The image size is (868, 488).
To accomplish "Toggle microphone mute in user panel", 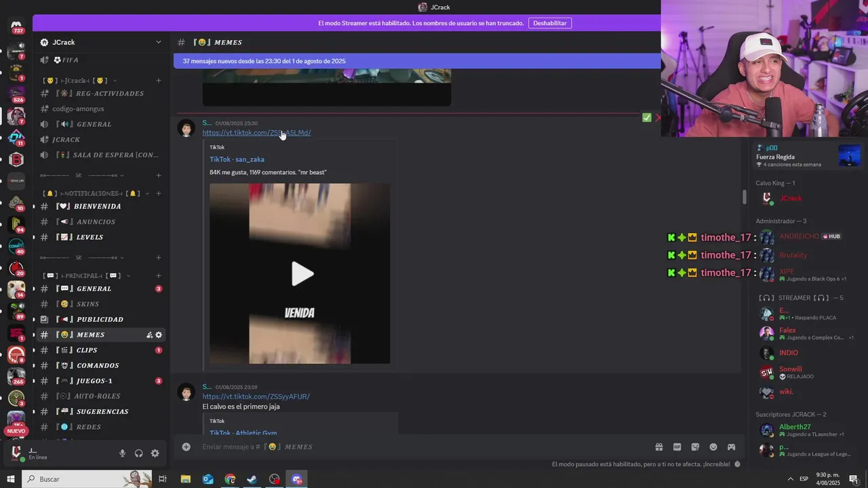I will click(x=123, y=453).
